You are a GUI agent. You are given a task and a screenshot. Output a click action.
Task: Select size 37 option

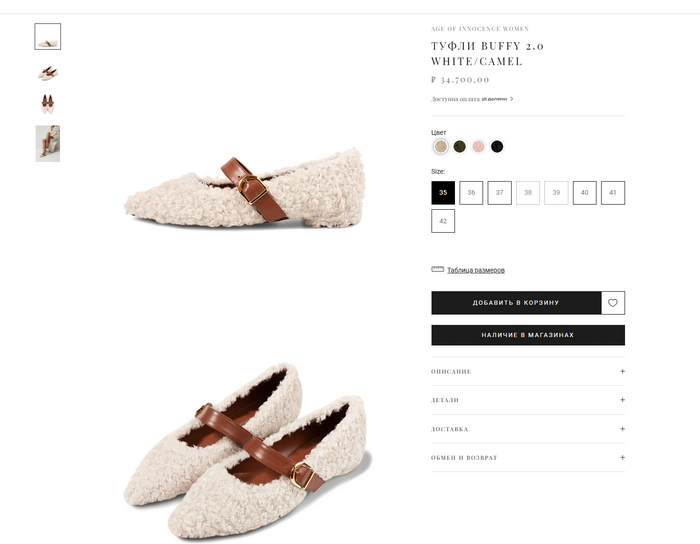[500, 193]
